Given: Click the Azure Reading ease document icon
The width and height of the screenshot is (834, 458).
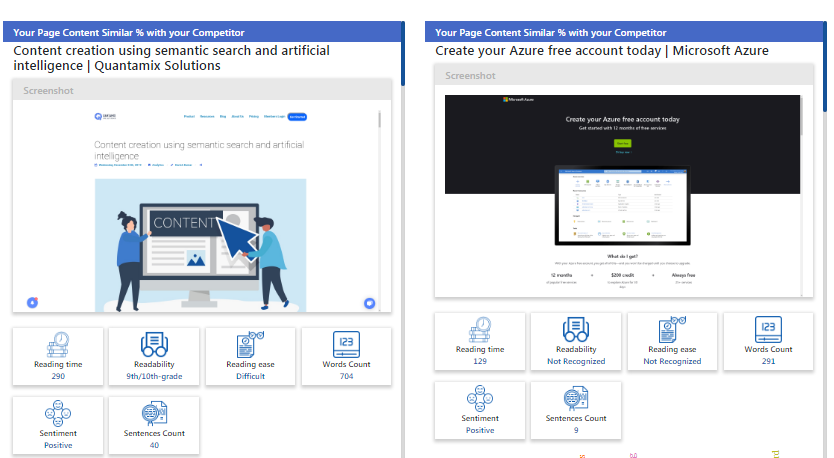Looking at the screenshot, I should [672, 330].
